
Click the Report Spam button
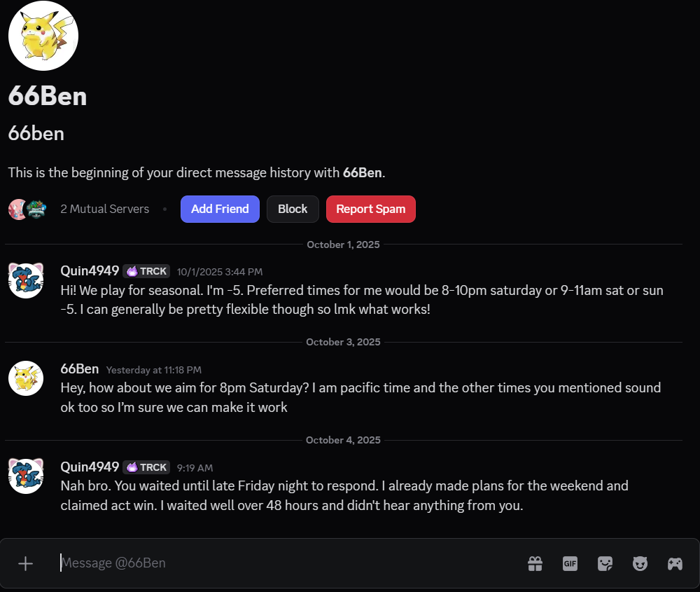[370, 209]
